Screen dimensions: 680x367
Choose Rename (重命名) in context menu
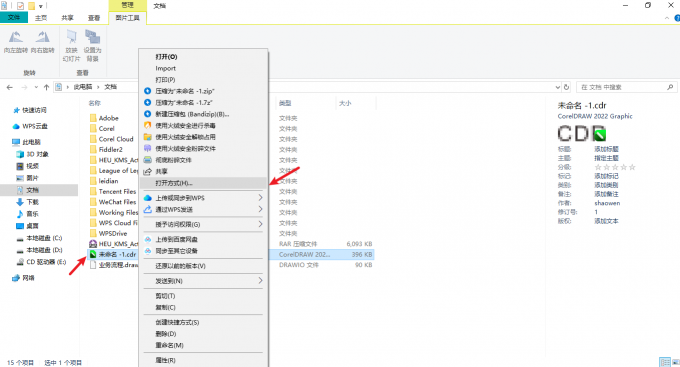pos(203,345)
